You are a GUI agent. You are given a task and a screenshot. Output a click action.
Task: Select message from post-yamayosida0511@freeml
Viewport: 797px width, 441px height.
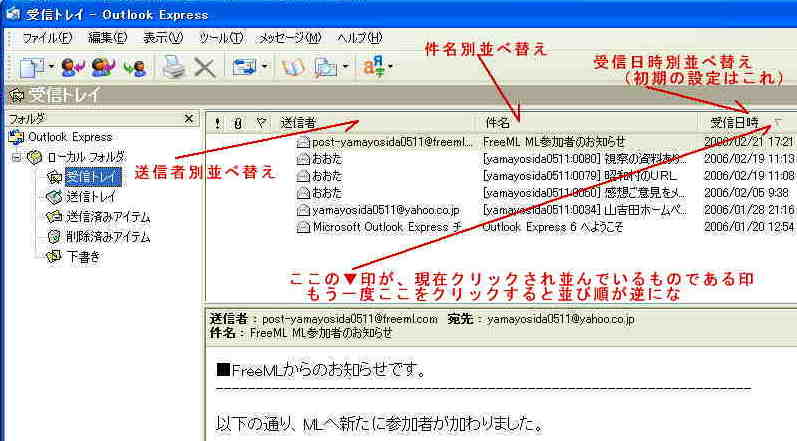click(x=392, y=142)
